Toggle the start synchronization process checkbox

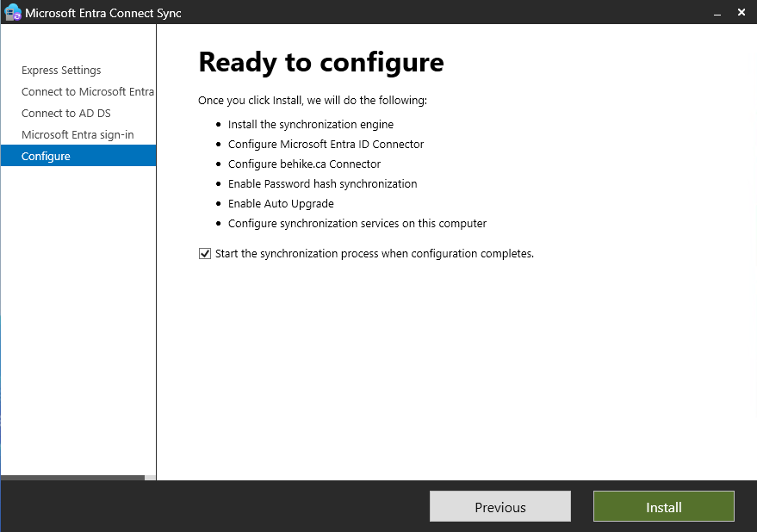click(205, 254)
